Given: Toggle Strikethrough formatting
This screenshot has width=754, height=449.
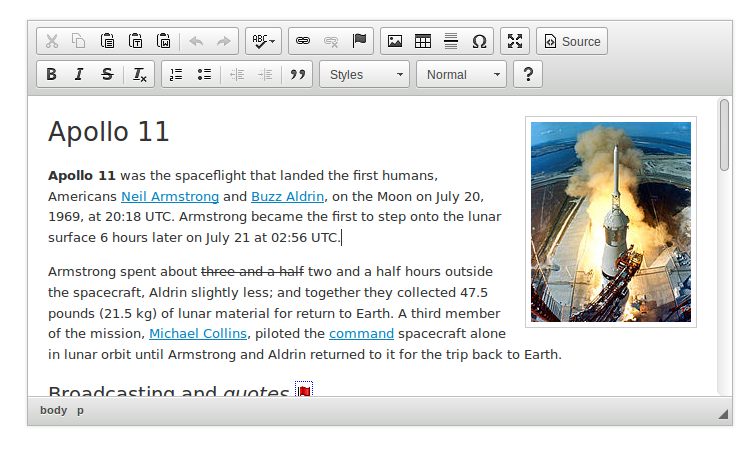Looking at the screenshot, I should 107,75.
